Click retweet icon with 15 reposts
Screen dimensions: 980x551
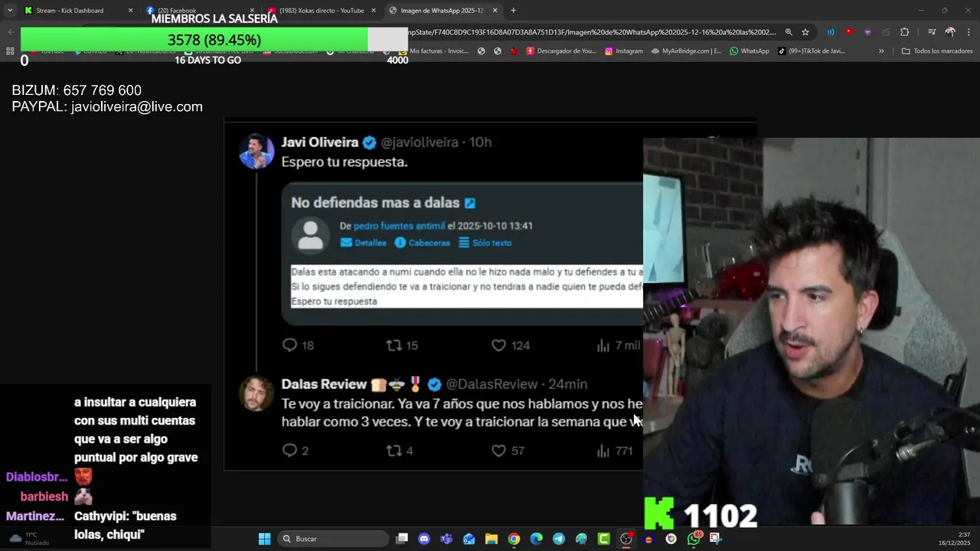pyautogui.click(x=394, y=345)
